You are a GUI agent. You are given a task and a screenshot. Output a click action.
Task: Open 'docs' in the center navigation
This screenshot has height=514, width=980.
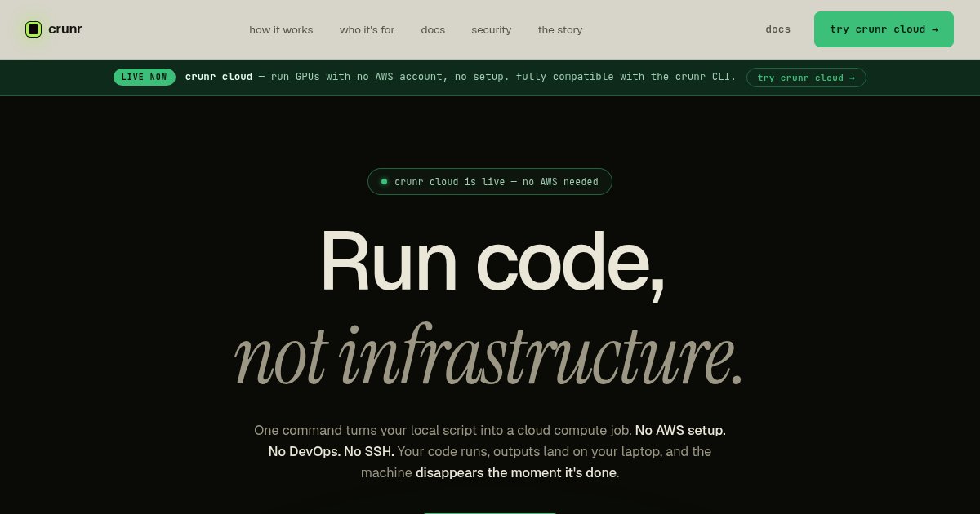tap(433, 29)
